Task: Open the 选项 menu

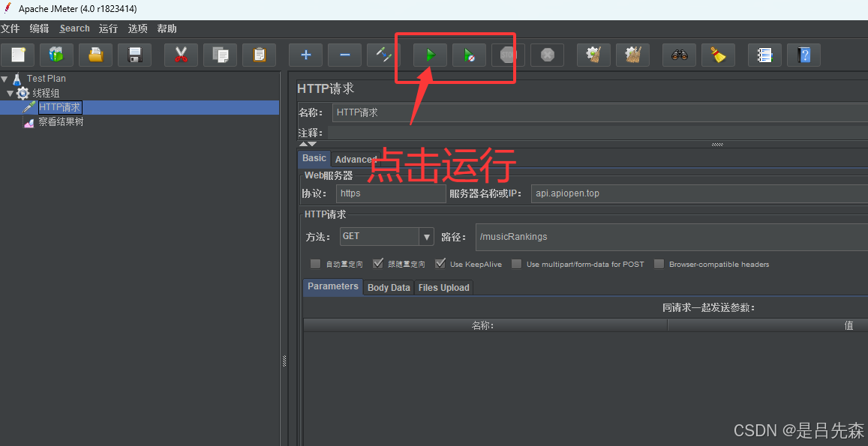Action: coord(138,28)
